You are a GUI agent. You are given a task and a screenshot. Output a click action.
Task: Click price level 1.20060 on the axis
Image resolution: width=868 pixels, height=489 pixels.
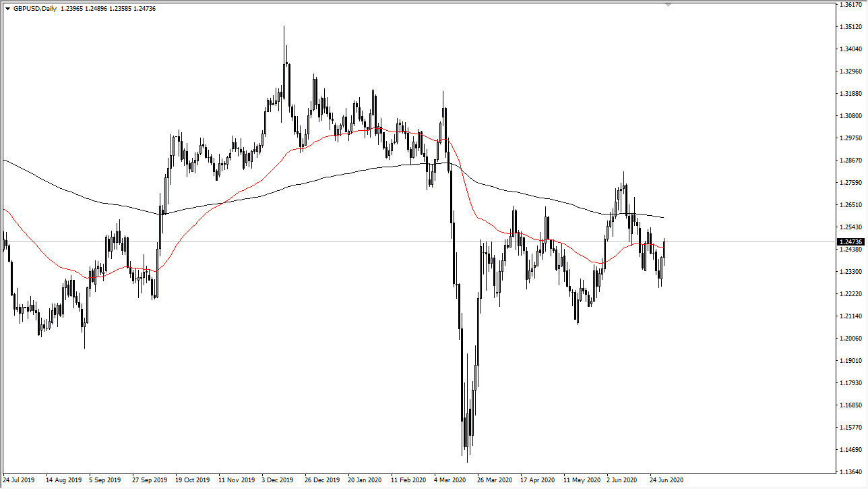coord(850,339)
